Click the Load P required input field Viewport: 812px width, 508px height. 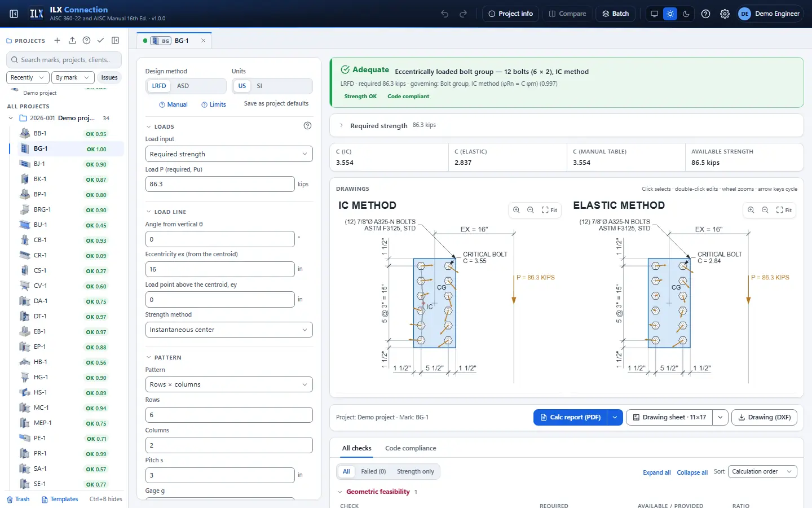(220, 184)
